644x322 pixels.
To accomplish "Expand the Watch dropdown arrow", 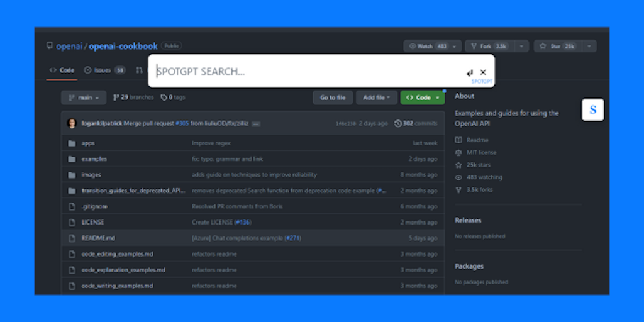I will 455,47.
